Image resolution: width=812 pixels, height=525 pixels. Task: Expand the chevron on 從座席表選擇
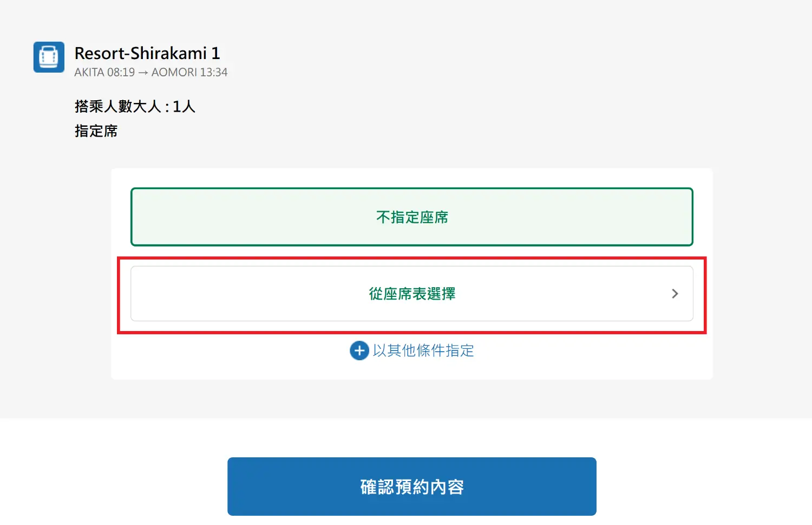point(675,294)
